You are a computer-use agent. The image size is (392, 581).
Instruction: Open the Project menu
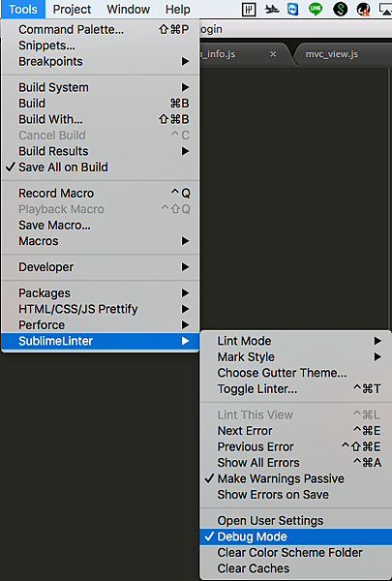[x=72, y=10]
